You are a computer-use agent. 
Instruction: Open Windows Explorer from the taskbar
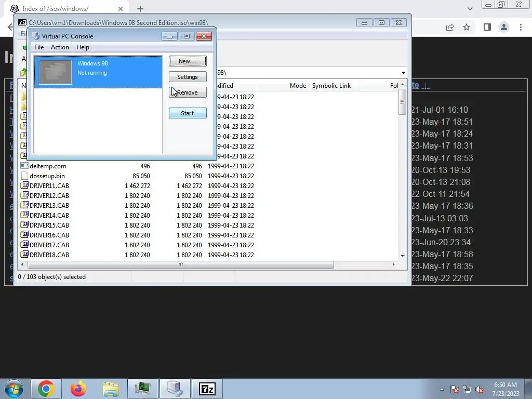111,389
